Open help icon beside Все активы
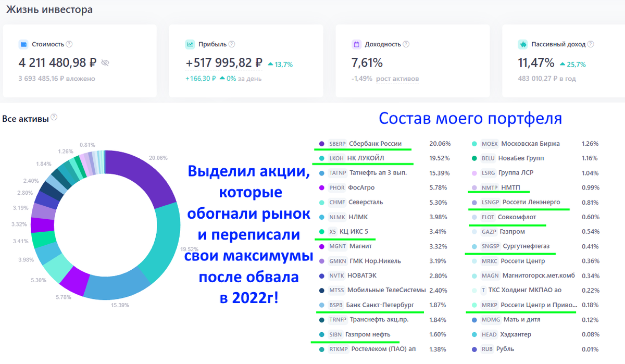625x364 pixels. 54,118
